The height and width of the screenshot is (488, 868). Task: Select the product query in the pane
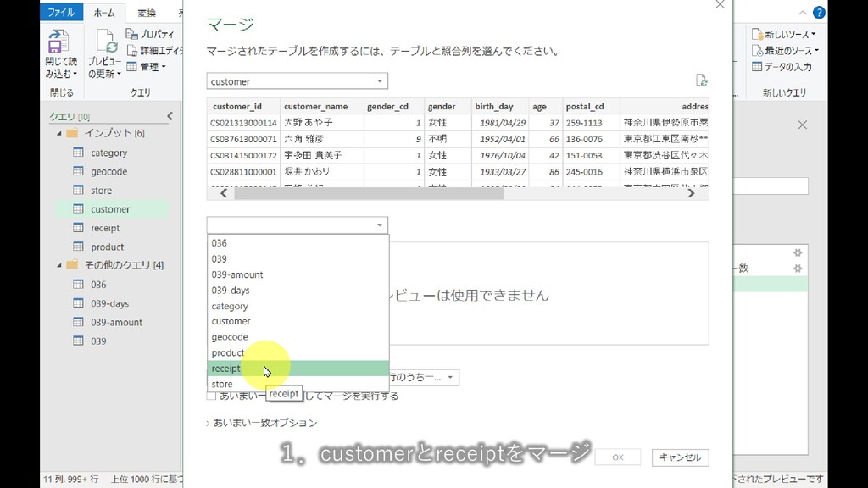(x=108, y=247)
